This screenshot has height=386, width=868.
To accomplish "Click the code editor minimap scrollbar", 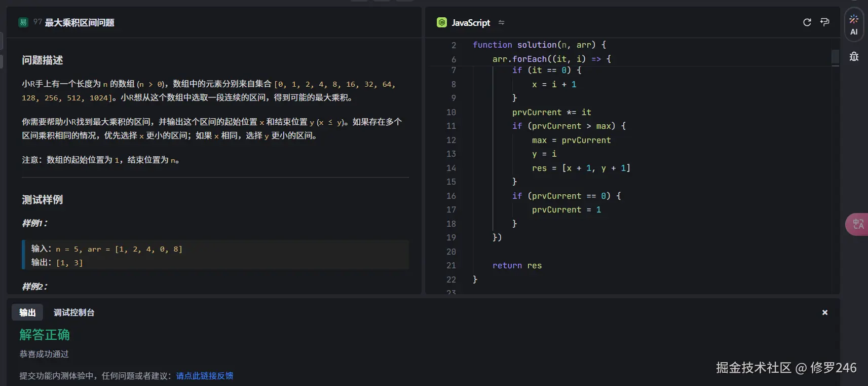I will [x=835, y=56].
